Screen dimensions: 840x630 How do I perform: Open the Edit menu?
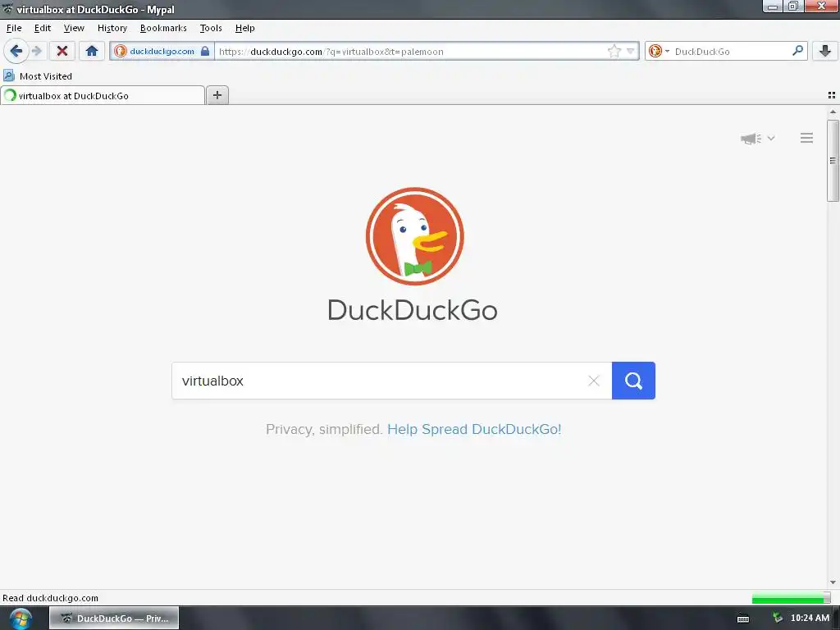pos(43,28)
